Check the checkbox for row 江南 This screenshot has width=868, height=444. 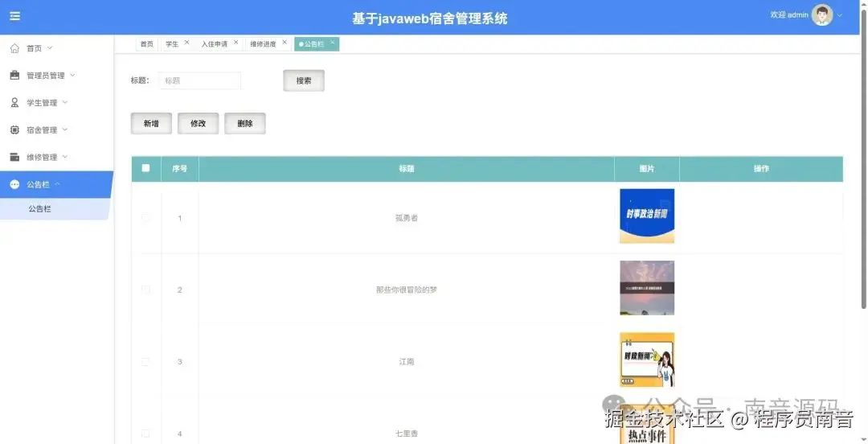145,361
